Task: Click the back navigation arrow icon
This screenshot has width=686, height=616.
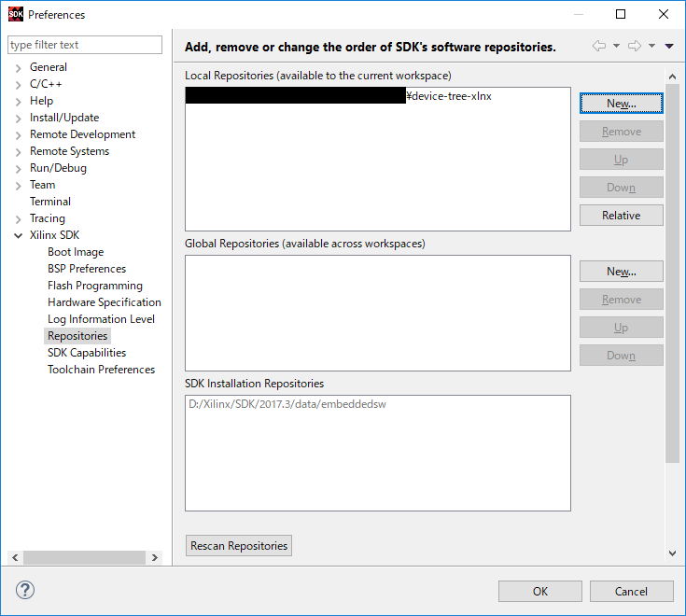Action: pyautogui.click(x=599, y=46)
